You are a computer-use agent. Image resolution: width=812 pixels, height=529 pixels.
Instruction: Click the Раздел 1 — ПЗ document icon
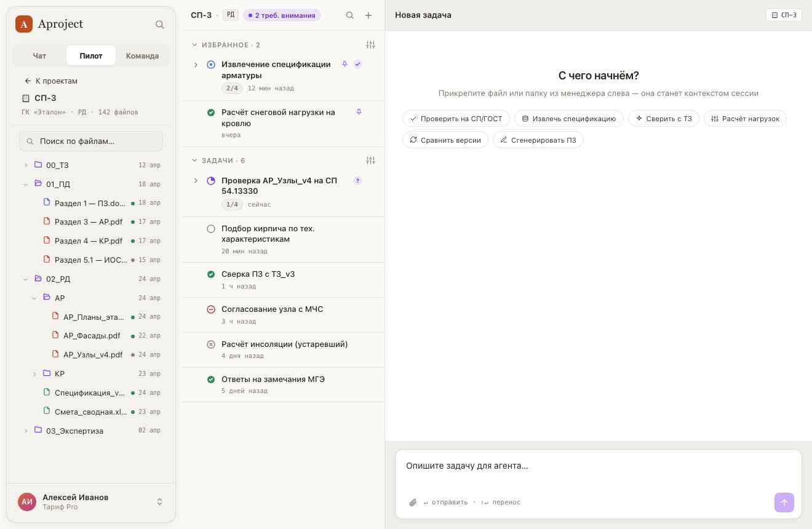(47, 202)
